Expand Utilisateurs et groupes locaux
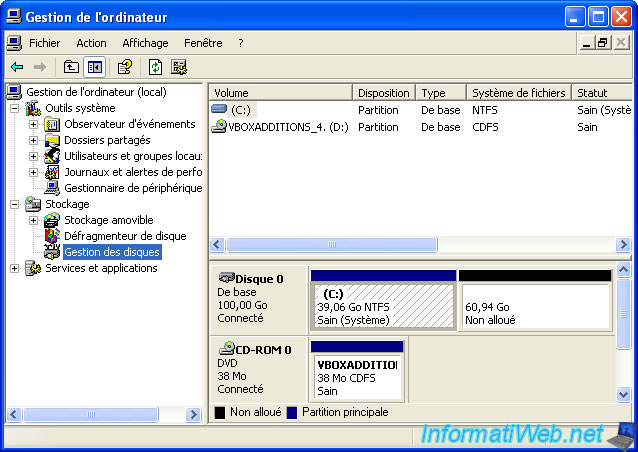638x452 pixels. 33,156
